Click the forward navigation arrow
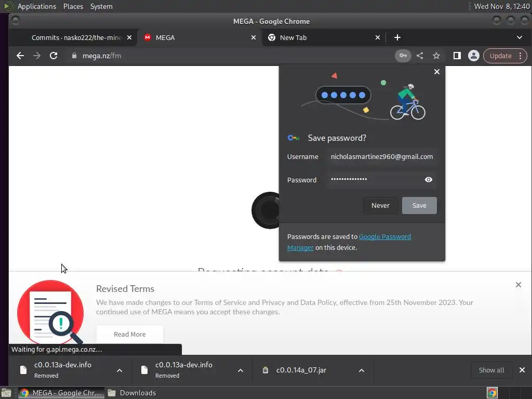The width and height of the screenshot is (532, 399). (x=37, y=56)
